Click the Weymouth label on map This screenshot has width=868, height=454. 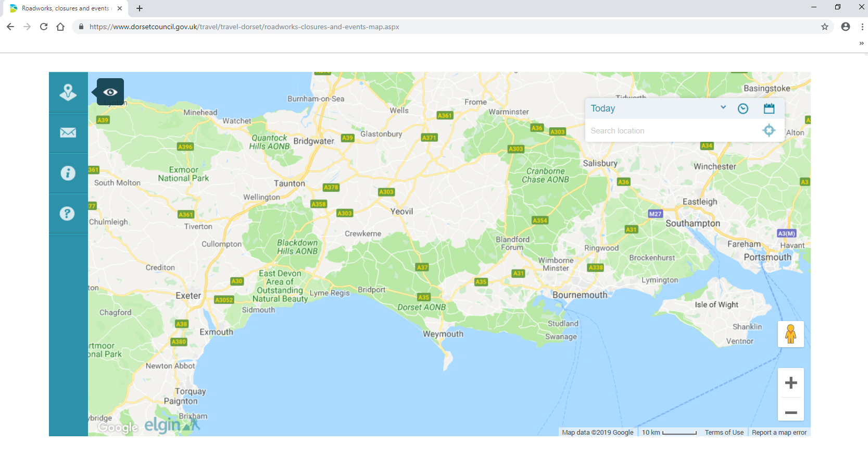(443, 334)
